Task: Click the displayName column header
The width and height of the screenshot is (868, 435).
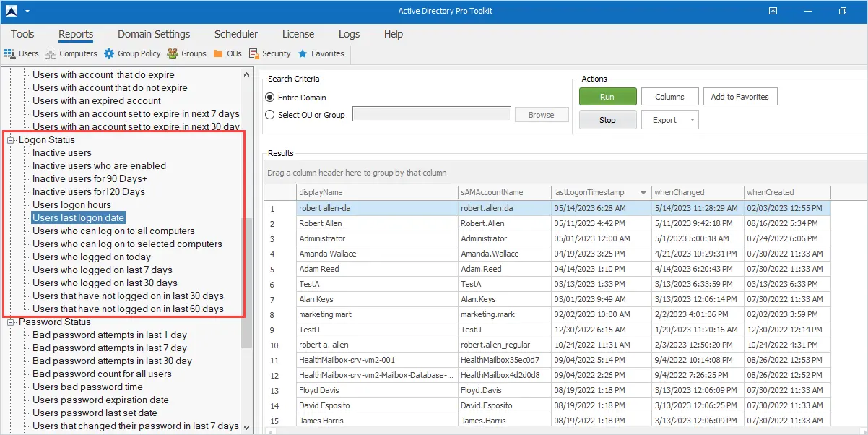Action: pos(376,192)
